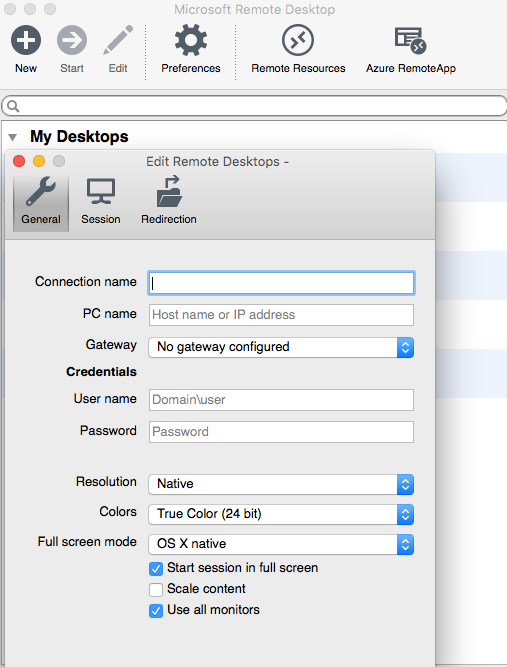Open the Gateway dropdown

tap(281, 347)
